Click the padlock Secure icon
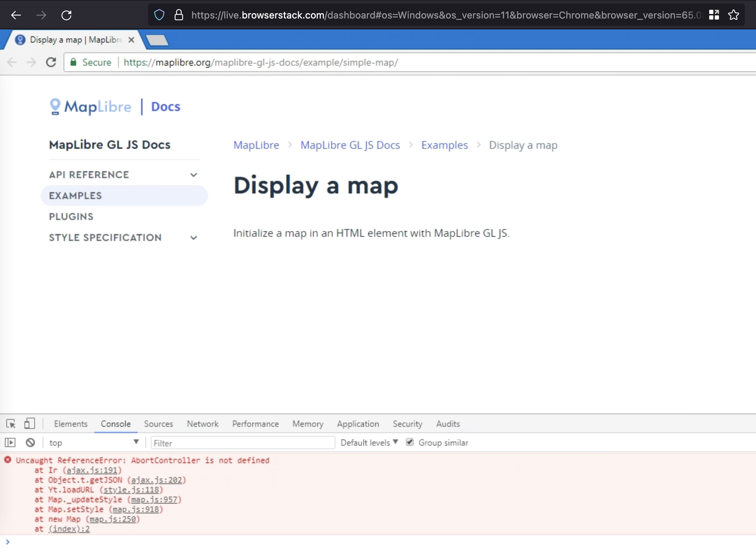 [x=73, y=62]
